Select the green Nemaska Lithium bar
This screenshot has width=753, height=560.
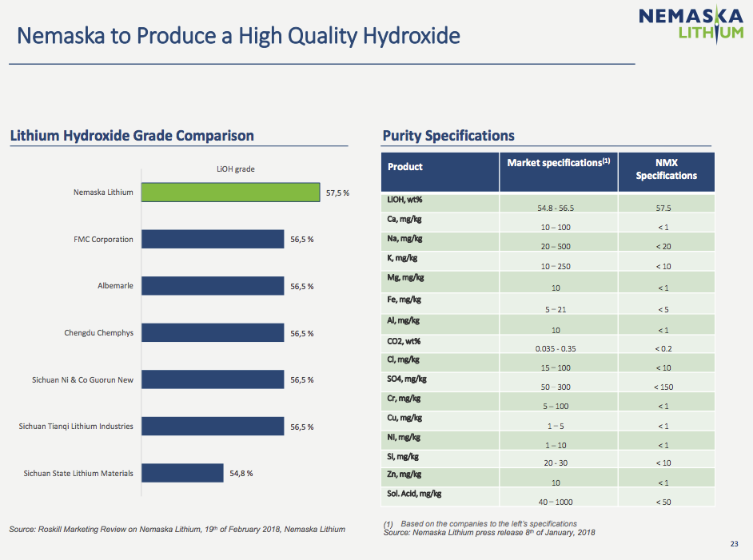pos(231,193)
